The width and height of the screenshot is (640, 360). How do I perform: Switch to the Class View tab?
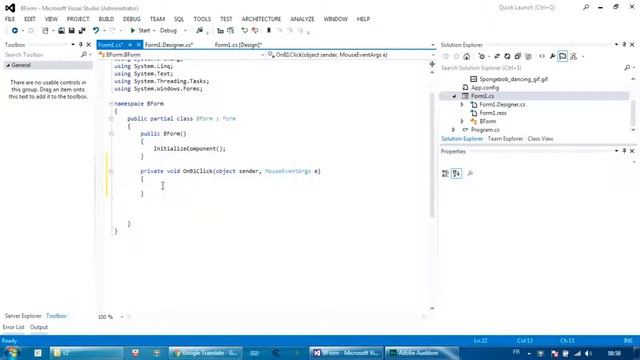coord(540,139)
